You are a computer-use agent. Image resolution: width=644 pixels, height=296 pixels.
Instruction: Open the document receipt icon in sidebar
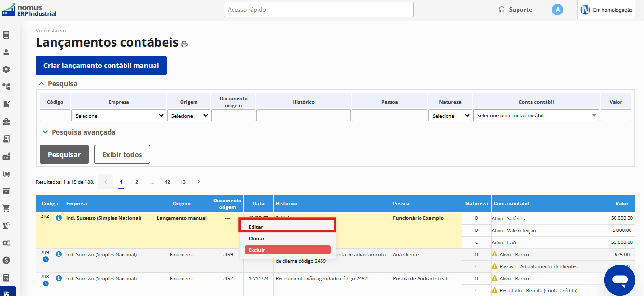point(6,139)
